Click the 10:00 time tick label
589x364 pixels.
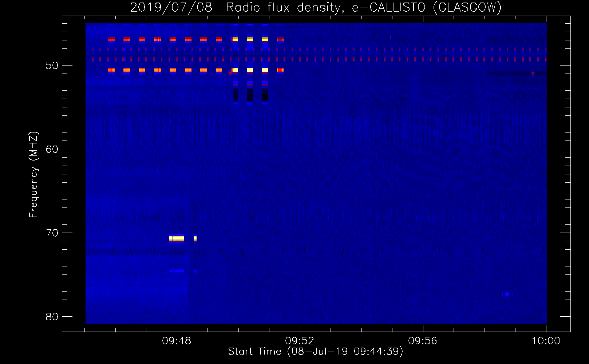point(546,341)
